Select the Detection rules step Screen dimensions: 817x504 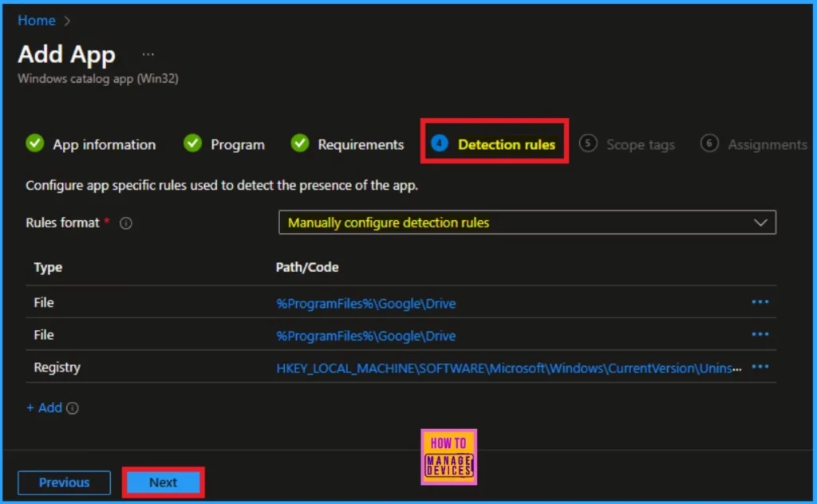507,145
